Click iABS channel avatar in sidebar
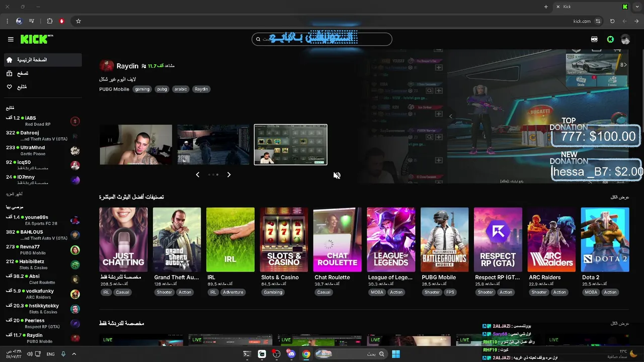Image resolution: width=644 pixels, height=362 pixels. [x=75, y=121]
